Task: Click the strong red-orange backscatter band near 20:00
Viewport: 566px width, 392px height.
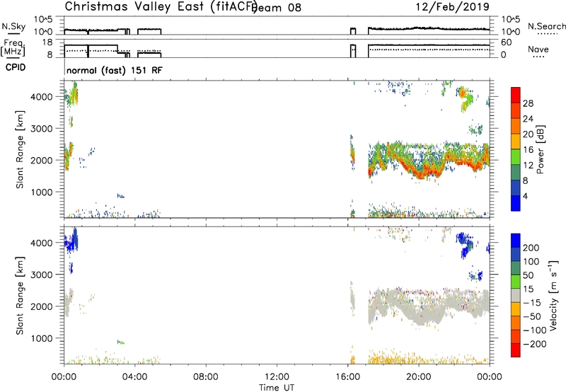Action: pos(420,173)
